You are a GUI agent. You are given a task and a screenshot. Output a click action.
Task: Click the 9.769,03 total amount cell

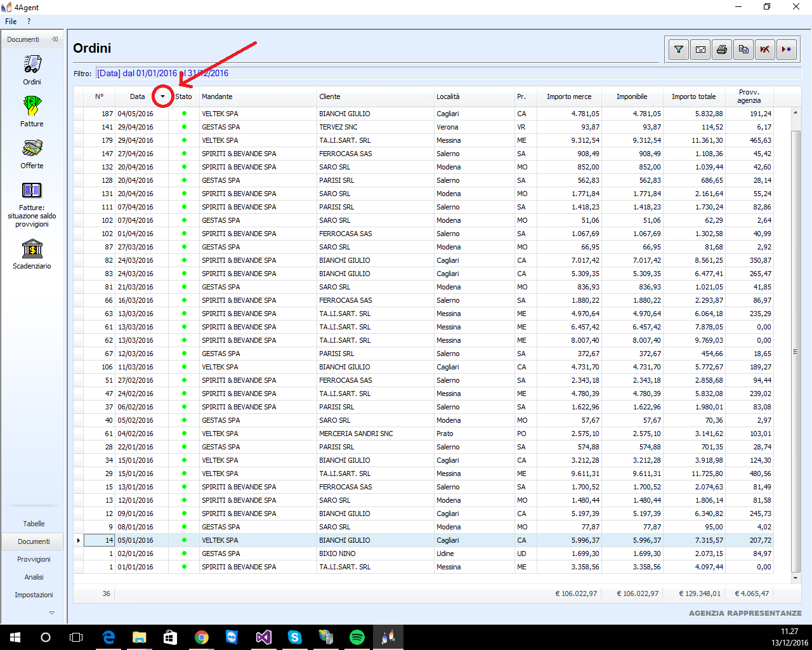pos(693,340)
